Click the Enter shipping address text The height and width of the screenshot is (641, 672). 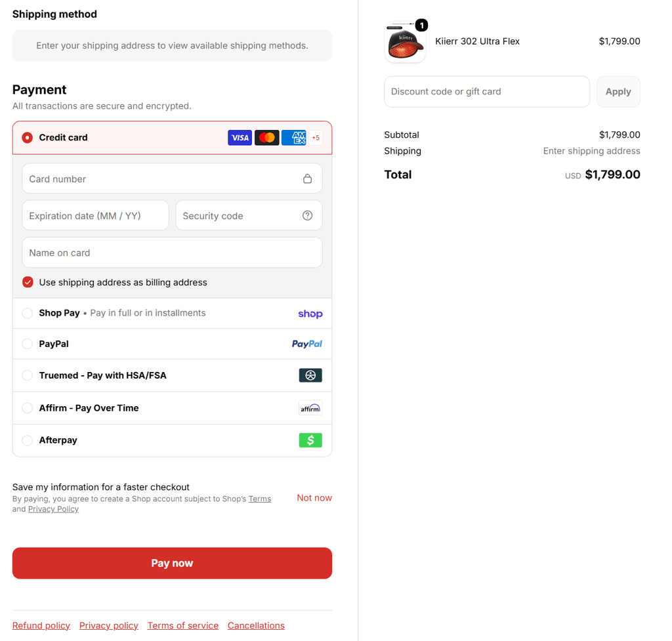tap(591, 151)
